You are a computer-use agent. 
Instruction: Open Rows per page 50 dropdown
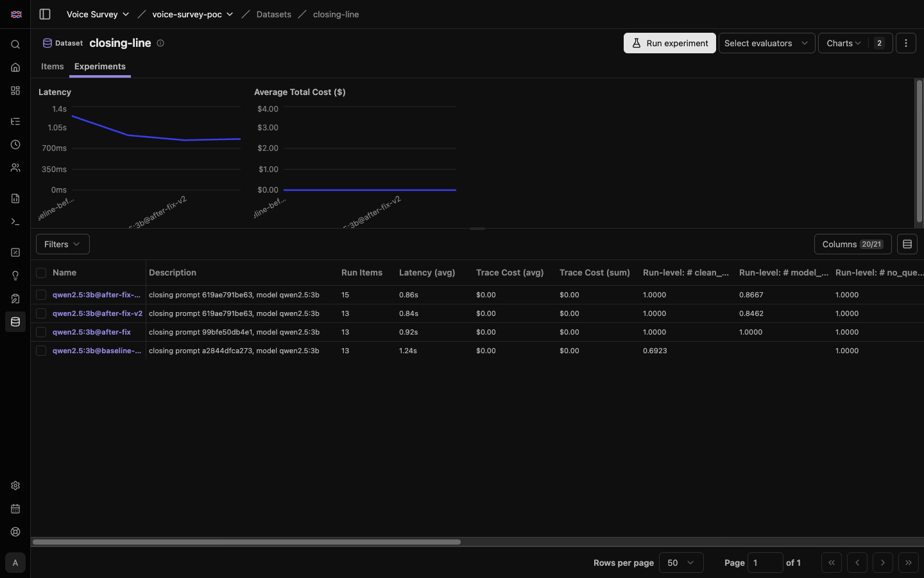681,563
